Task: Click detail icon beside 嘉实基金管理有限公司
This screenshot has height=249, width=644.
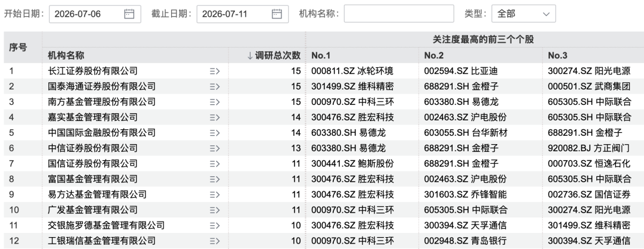Action: pos(215,117)
